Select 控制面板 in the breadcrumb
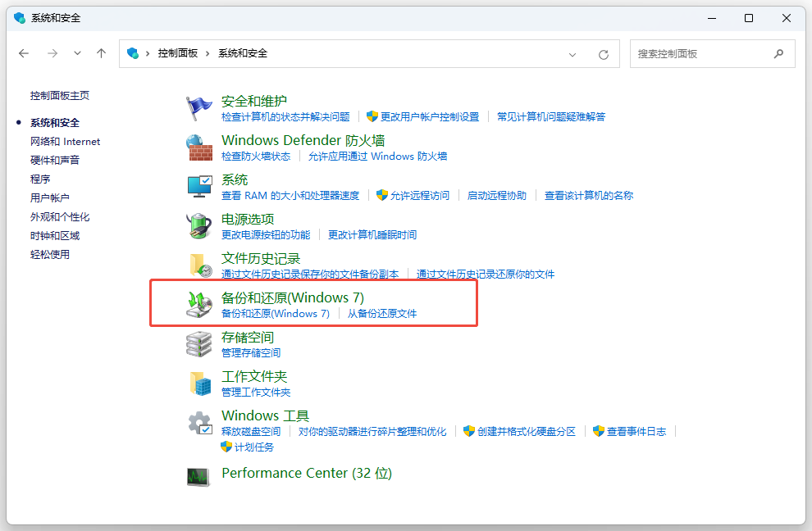 pos(178,53)
